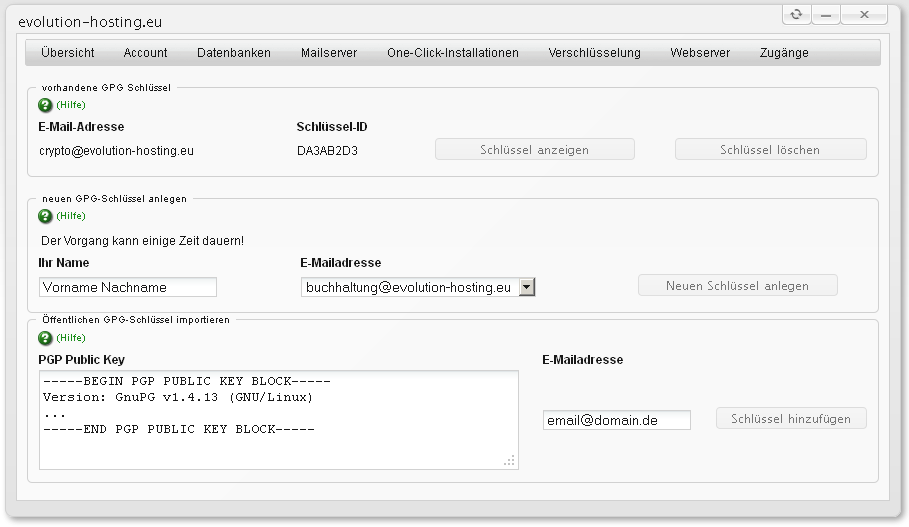
Task: Click the refresh icon in the window title bar
Action: [796, 14]
